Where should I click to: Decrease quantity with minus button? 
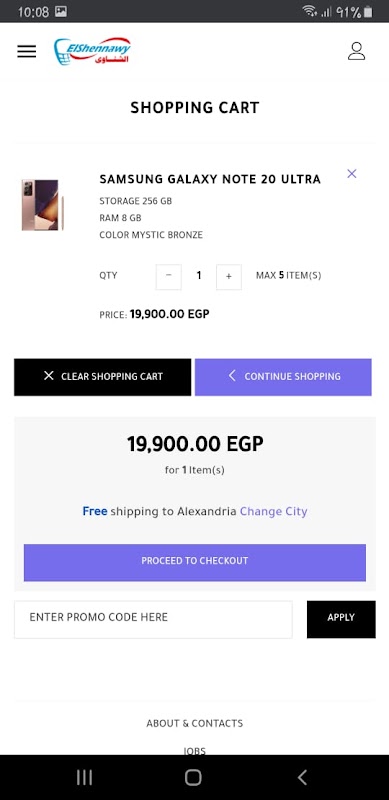pyautogui.click(x=168, y=277)
